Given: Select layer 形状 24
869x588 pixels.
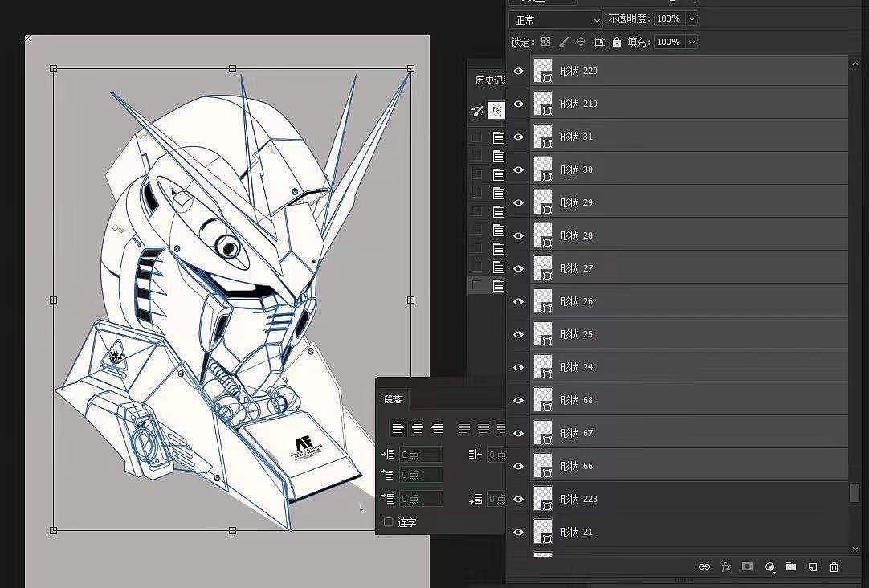Looking at the screenshot, I should (x=689, y=367).
